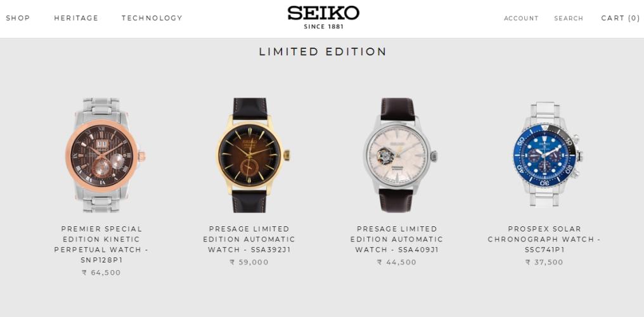Select the rose gold Premier Kinetic watch image
This screenshot has width=644, height=317.
[x=105, y=155]
